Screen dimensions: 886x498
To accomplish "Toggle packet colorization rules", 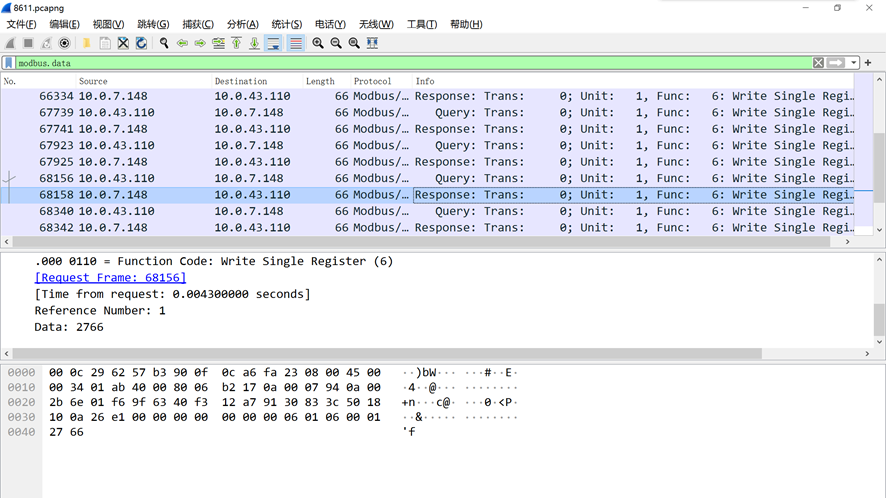I will coord(295,43).
